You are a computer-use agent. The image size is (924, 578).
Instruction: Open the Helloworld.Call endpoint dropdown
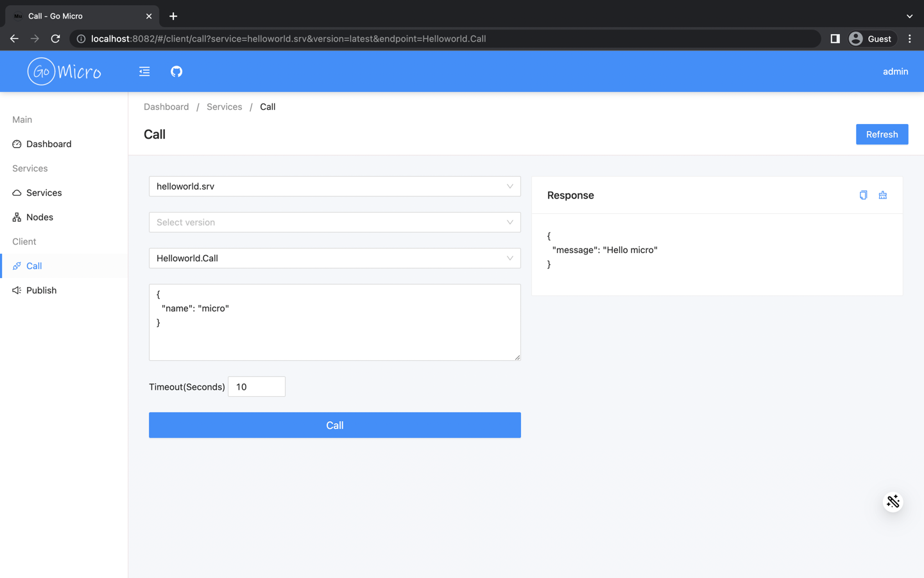tap(335, 258)
